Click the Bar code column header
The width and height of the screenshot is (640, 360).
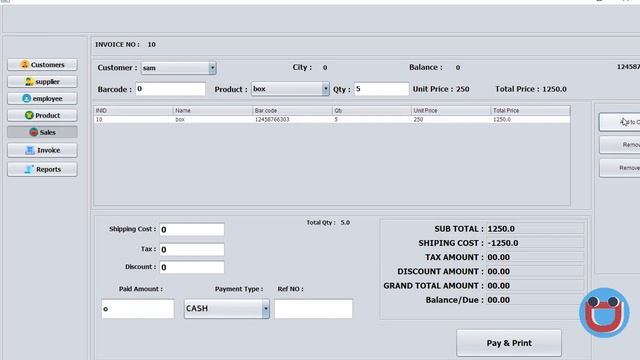click(292, 111)
